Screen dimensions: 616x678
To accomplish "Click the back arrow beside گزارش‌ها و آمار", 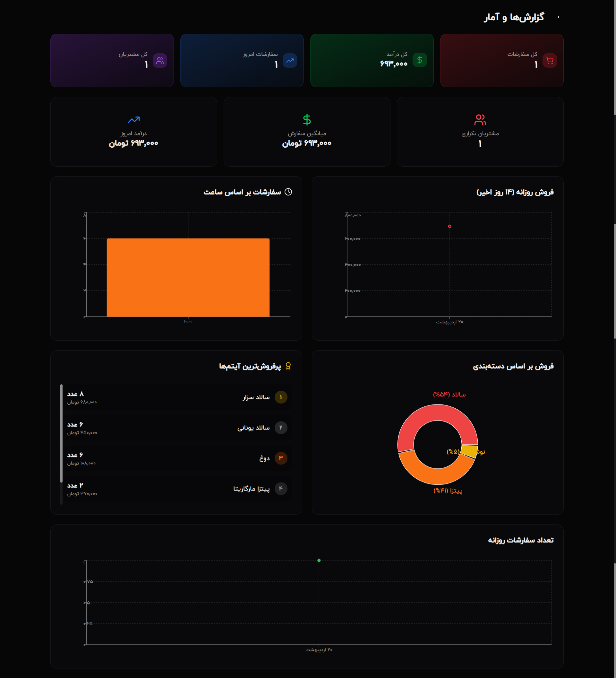I will click(x=556, y=17).
